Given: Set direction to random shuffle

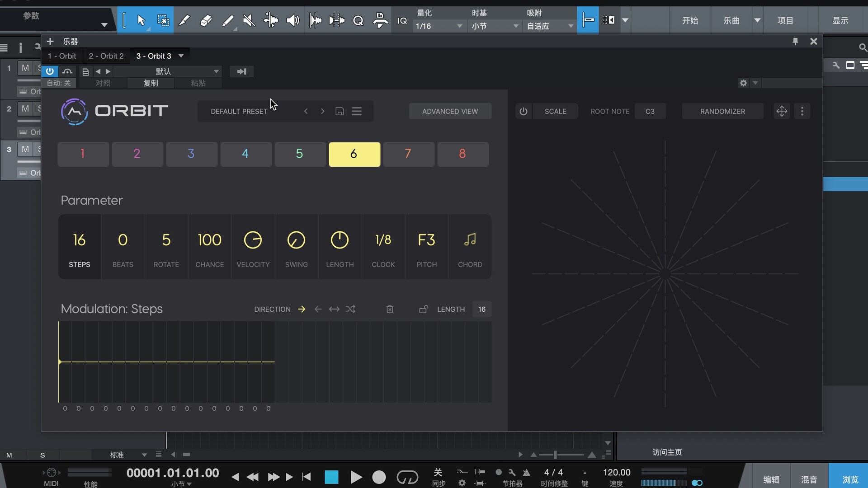Looking at the screenshot, I should coord(350,309).
